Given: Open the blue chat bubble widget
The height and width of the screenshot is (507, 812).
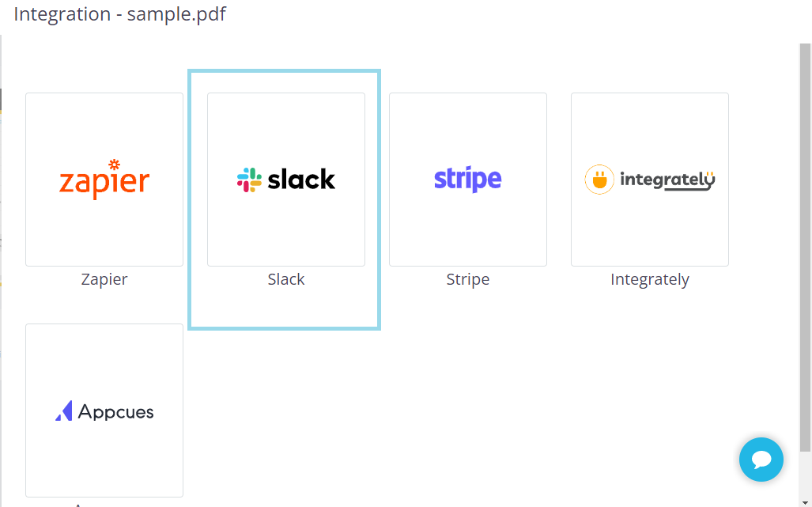Looking at the screenshot, I should 761,460.
